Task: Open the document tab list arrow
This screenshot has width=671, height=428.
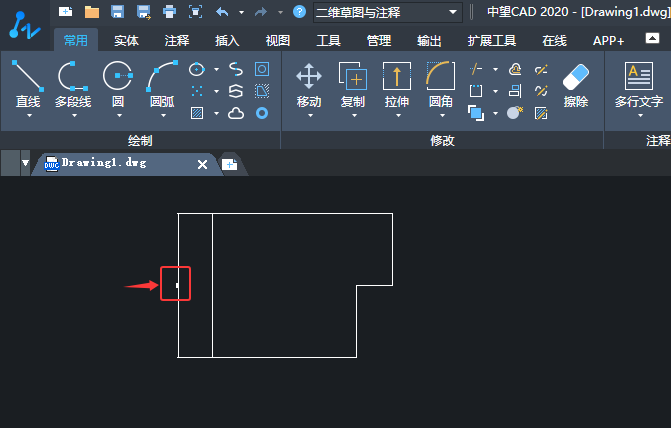Action: pos(25,163)
